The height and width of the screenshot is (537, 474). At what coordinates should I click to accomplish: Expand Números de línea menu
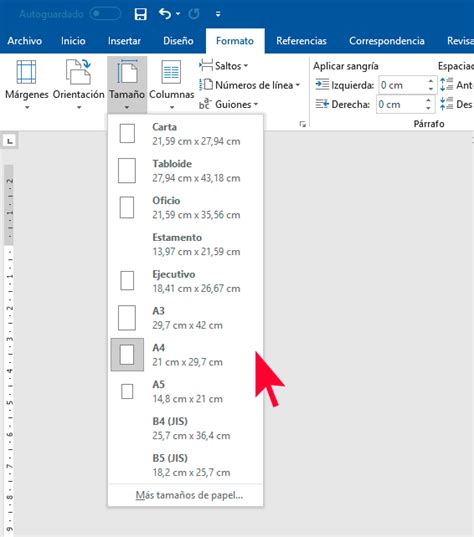point(249,85)
